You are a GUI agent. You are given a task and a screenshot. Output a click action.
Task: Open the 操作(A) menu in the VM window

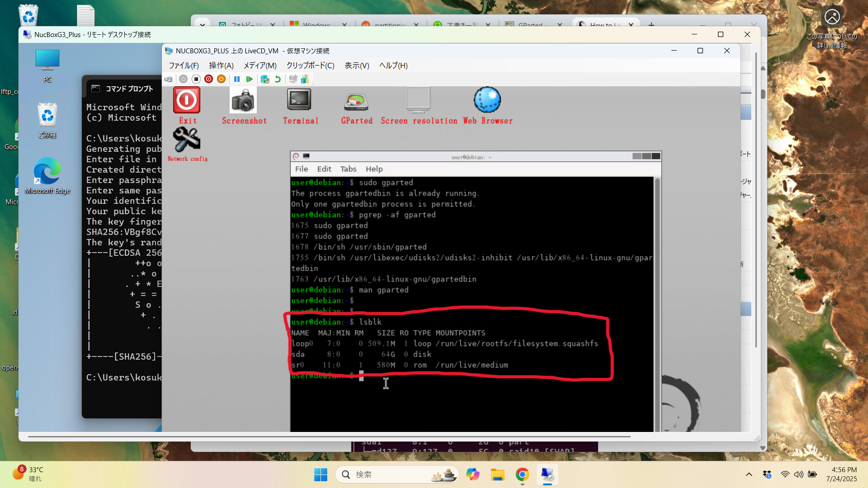click(221, 66)
